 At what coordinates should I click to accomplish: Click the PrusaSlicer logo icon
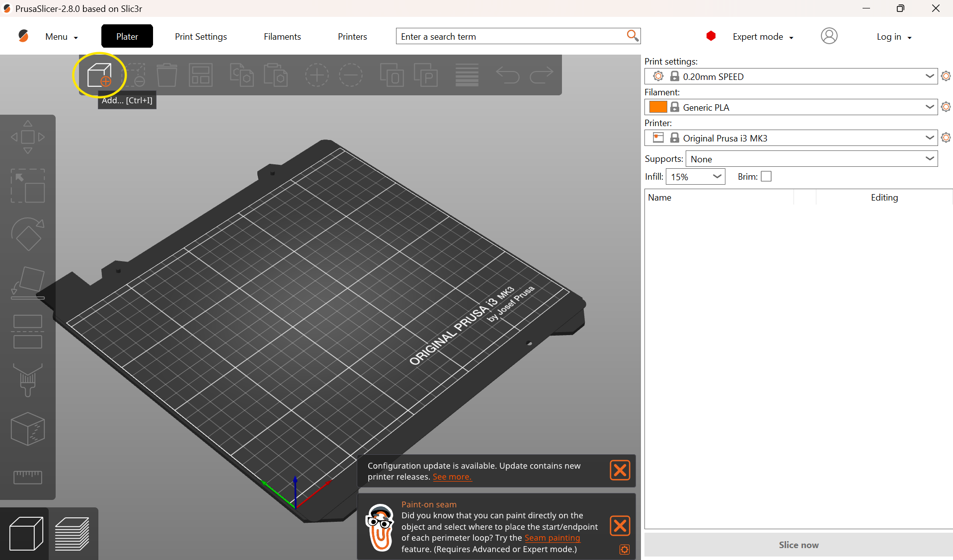[x=23, y=36]
